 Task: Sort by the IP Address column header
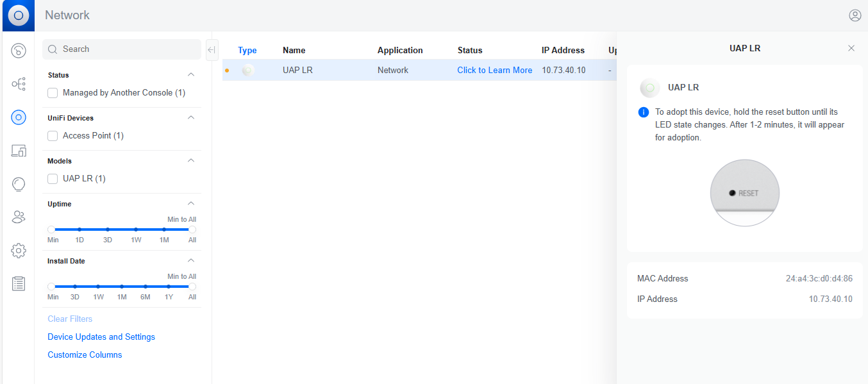pos(563,50)
